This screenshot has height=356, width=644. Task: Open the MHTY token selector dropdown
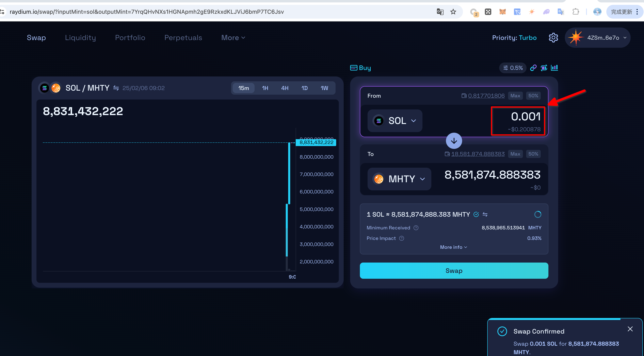tap(399, 179)
